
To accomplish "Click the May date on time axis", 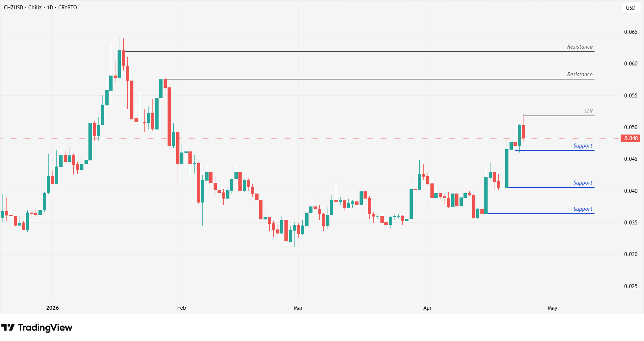I will [552, 308].
